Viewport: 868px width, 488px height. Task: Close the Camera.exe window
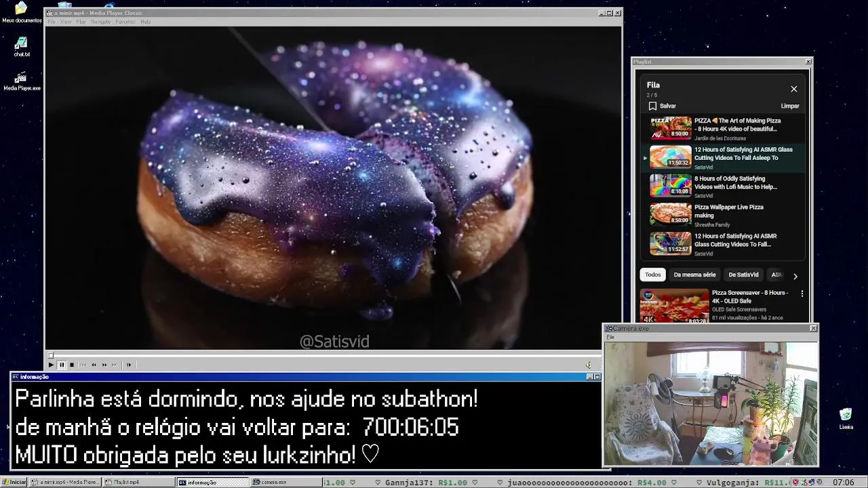click(x=814, y=329)
